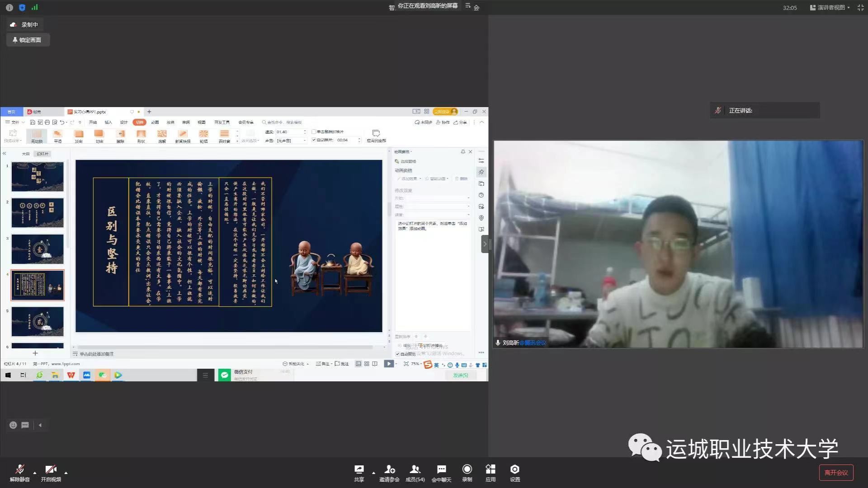Image resolution: width=868 pixels, height=488 pixels.
Task: Click the 离开会议 leave meeting button
Action: 836,473
